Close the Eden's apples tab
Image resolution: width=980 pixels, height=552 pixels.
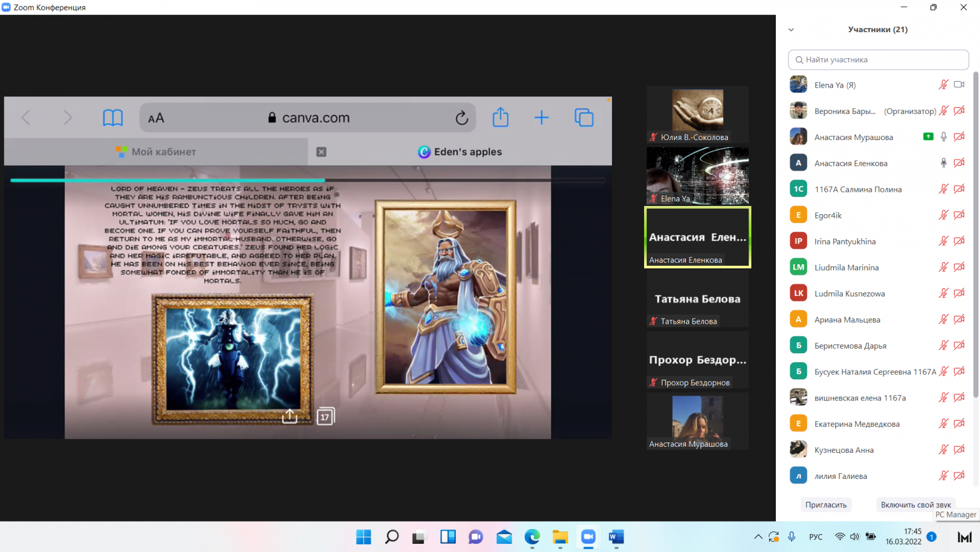coord(321,152)
